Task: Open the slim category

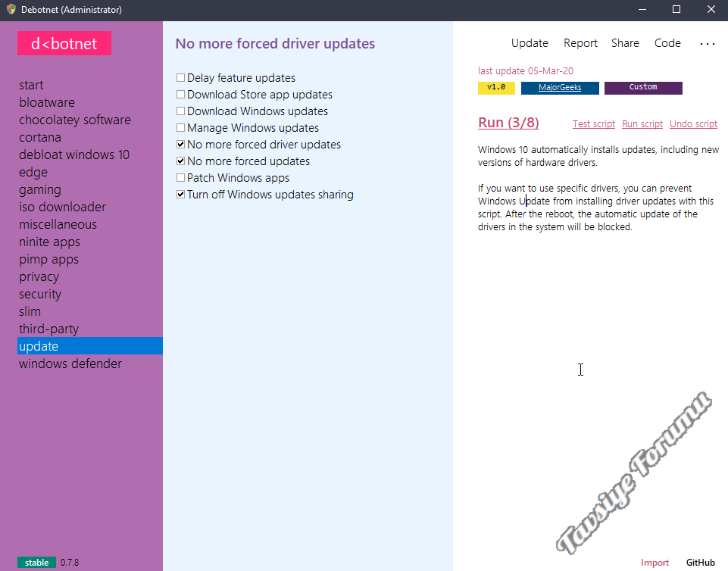Action: (30, 311)
